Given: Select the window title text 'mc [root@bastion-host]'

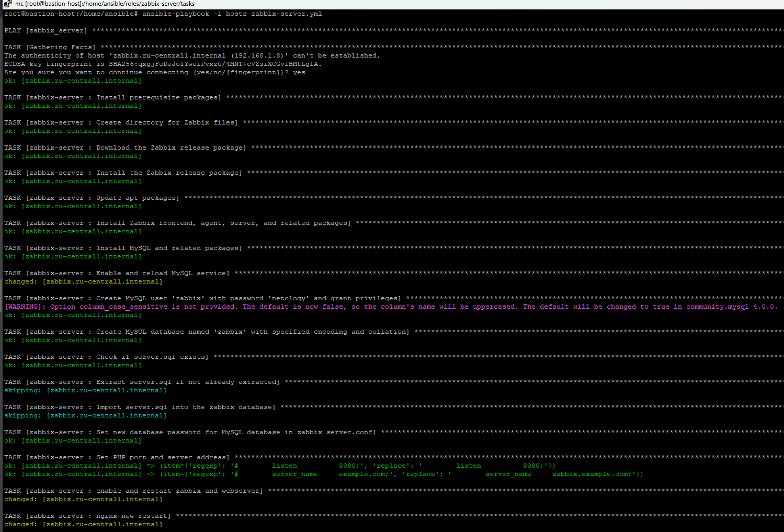Looking at the screenshot, I should pyautogui.click(x=48, y=4).
